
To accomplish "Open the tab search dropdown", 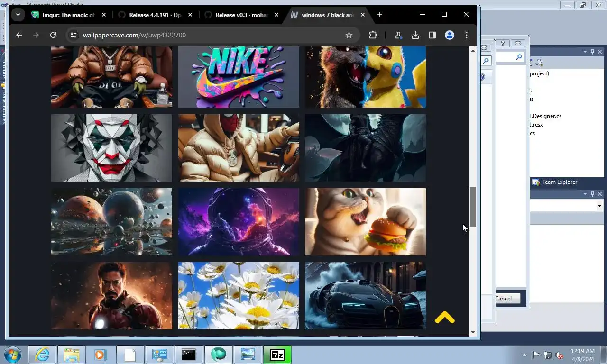I will [18, 15].
